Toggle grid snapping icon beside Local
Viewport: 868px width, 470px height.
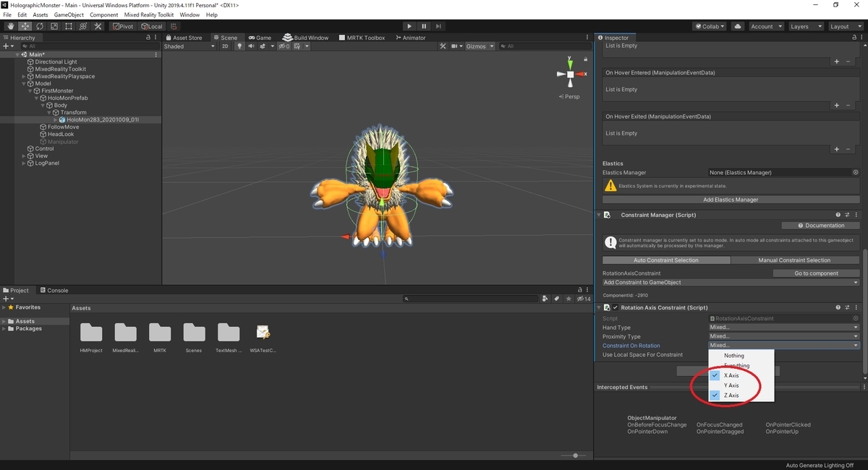coord(174,26)
